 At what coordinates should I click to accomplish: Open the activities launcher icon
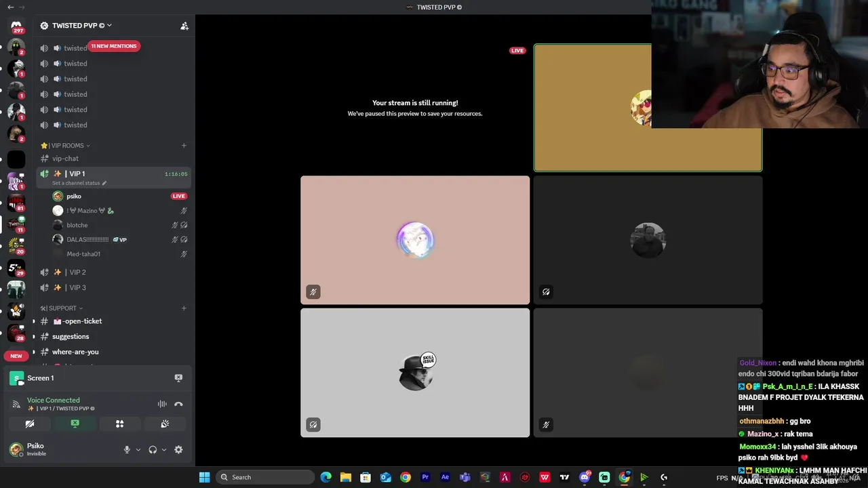(x=120, y=424)
